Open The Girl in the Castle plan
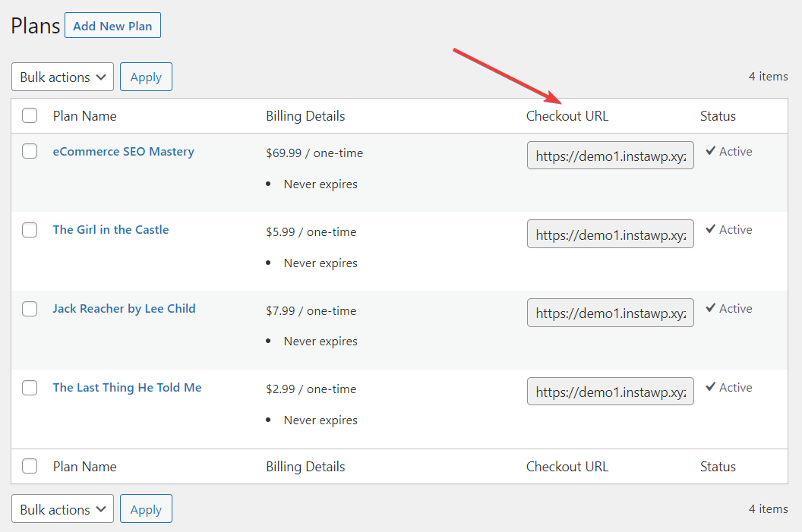Screen dimensions: 802x532 [x=110, y=230]
